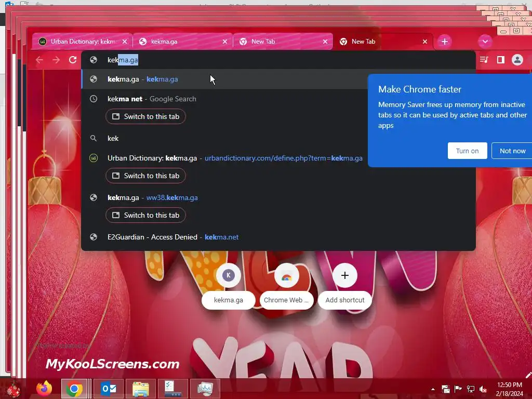Switch to the Urban Dictionary tab

(83, 42)
